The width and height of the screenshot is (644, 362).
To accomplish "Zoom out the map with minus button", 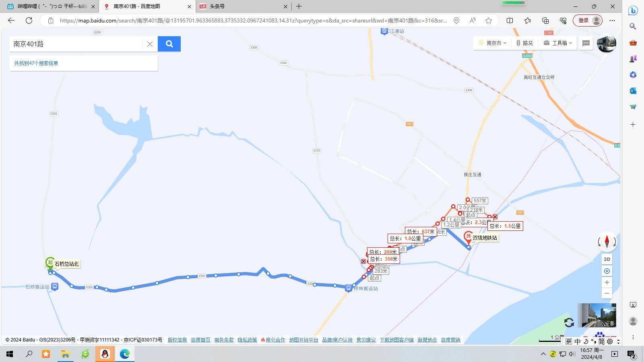I will click(x=607, y=293).
